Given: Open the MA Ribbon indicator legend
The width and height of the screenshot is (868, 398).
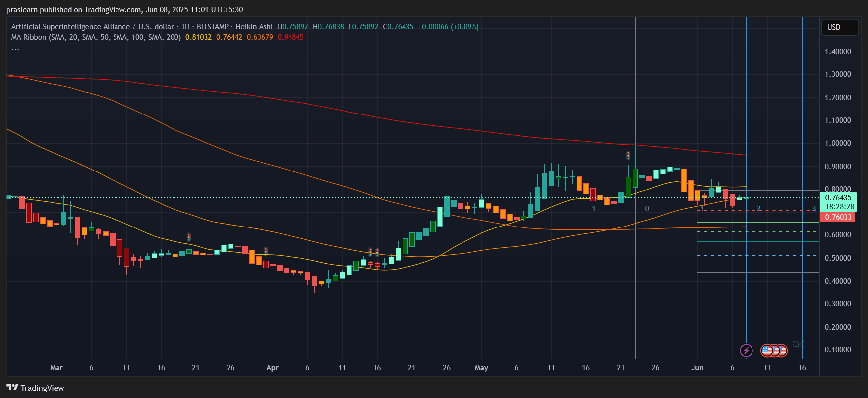Looking at the screenshot, I should tap(96, 37).
